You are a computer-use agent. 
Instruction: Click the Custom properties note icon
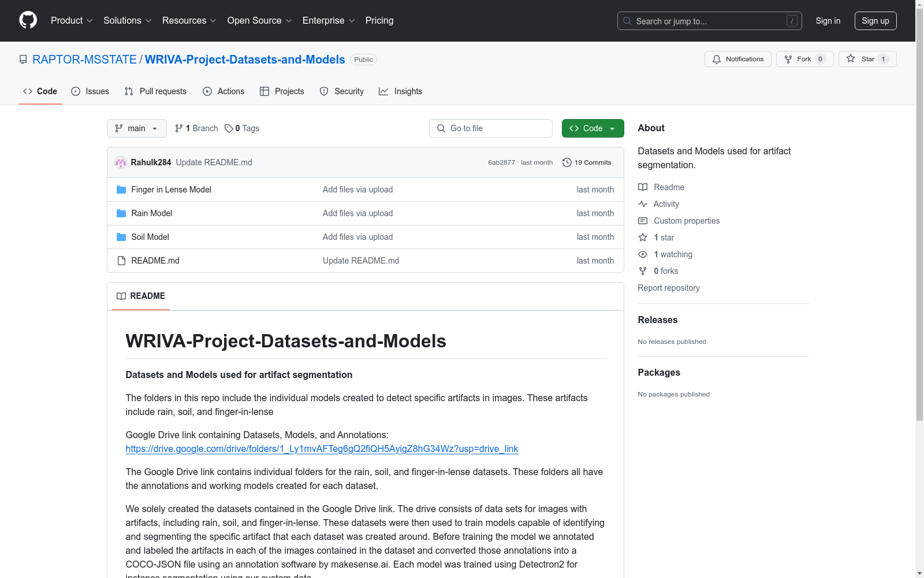pyautogui.click(x=643, y=221)
